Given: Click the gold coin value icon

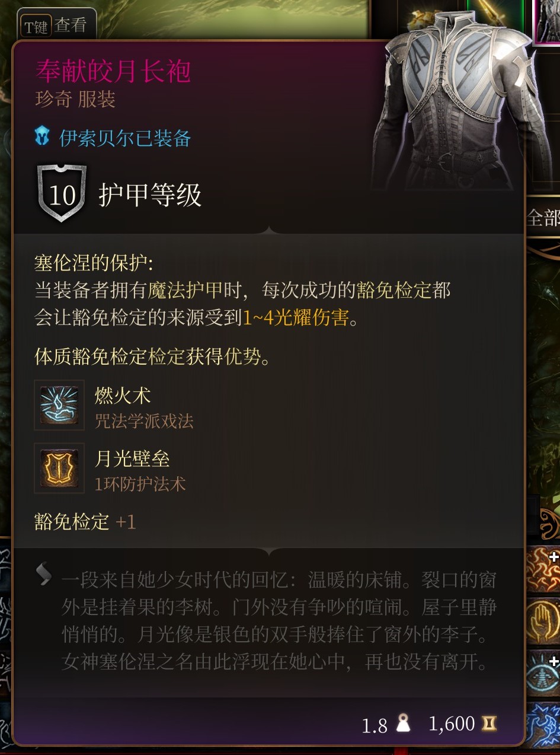Looking at the screenshot, I should (489, 724).
